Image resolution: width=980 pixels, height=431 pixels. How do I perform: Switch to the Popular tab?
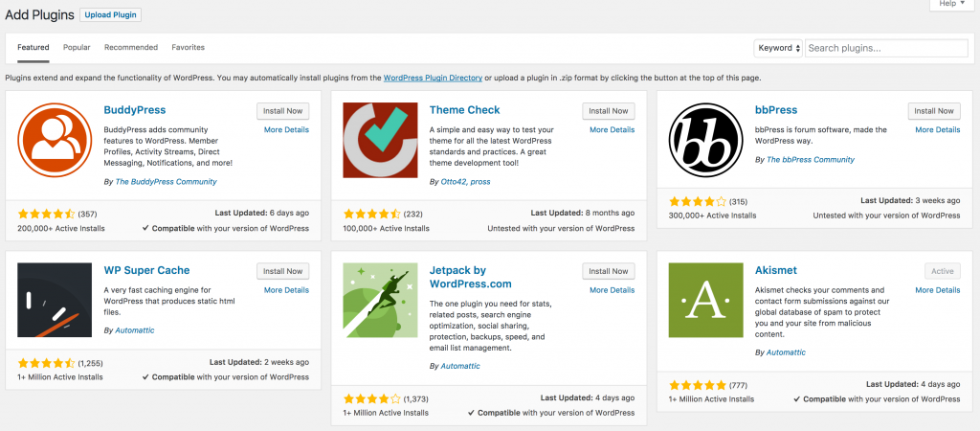(77, 48)
